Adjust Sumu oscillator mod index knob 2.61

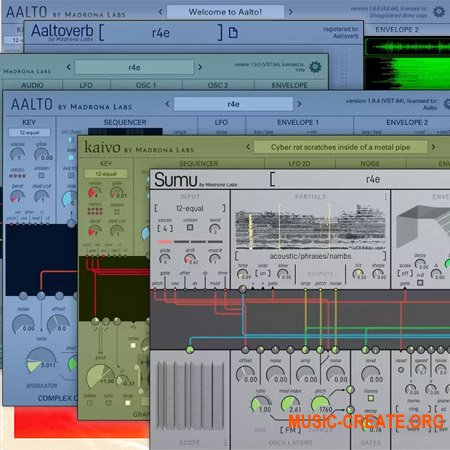click(290, 404)
